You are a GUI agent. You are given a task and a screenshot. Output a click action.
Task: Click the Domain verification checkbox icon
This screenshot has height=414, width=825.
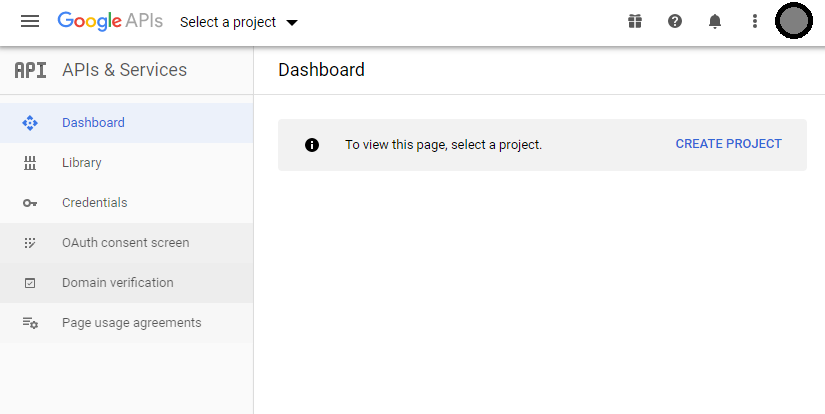tap(30, 283)
